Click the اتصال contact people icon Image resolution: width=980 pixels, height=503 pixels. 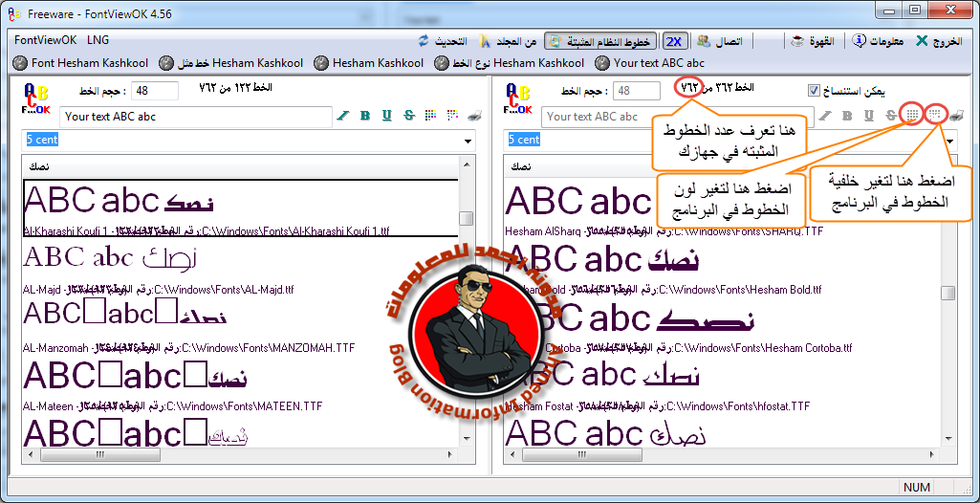tap(704, 41)
